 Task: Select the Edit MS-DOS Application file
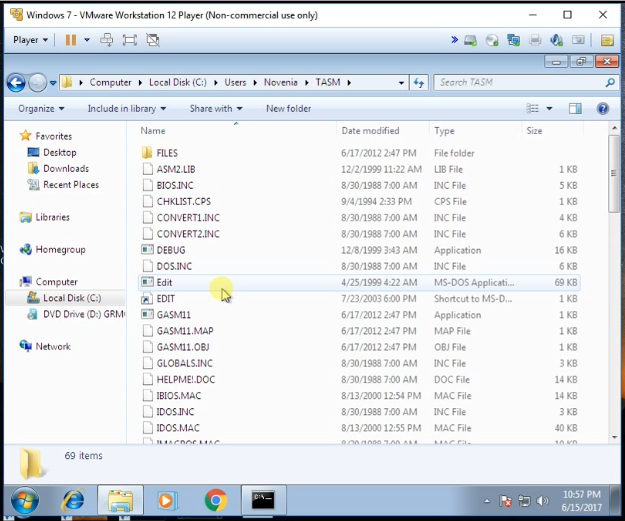click(359, 282)
